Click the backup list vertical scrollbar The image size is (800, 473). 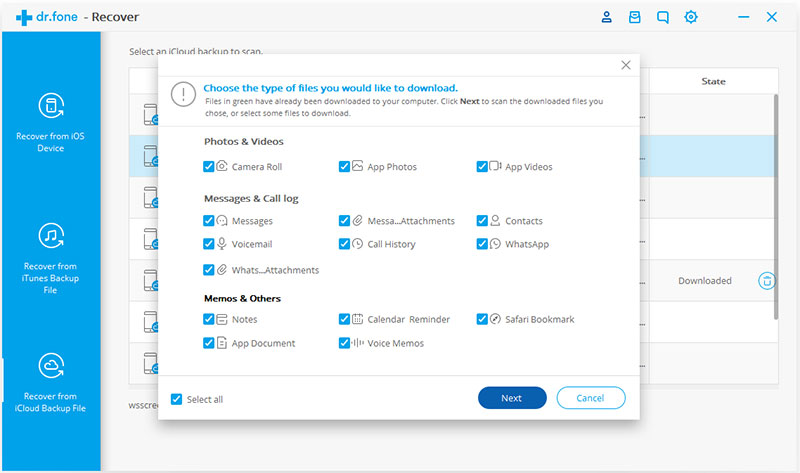coord(776,207)
